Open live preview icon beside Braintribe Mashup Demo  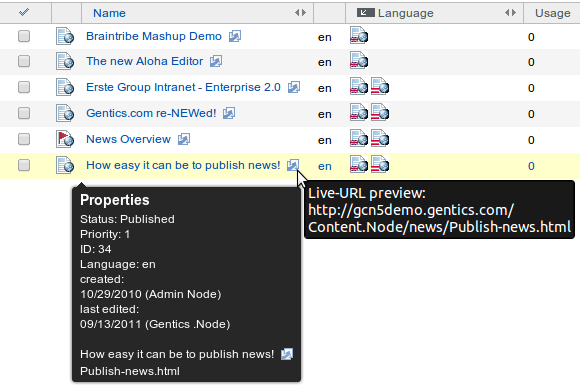coord(235,36)
